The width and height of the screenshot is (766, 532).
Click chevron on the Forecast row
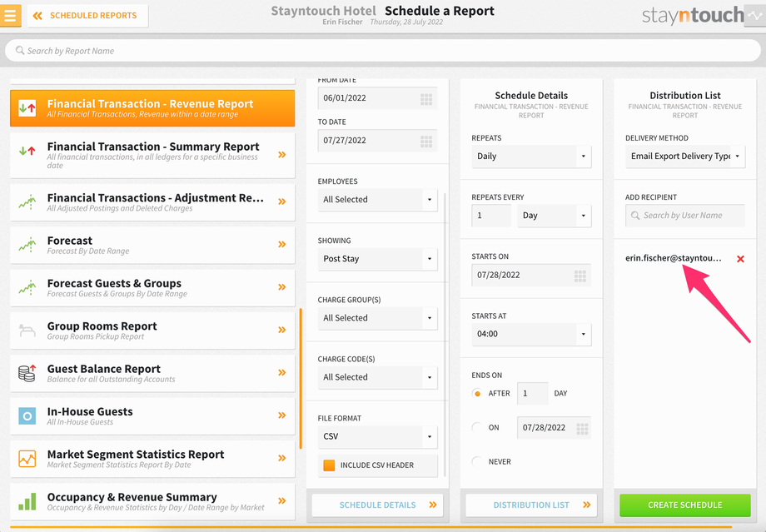pos(282,244)
